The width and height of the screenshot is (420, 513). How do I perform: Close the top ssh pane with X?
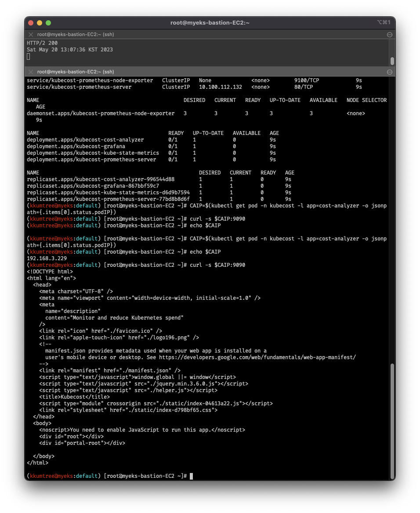(31, 34)
